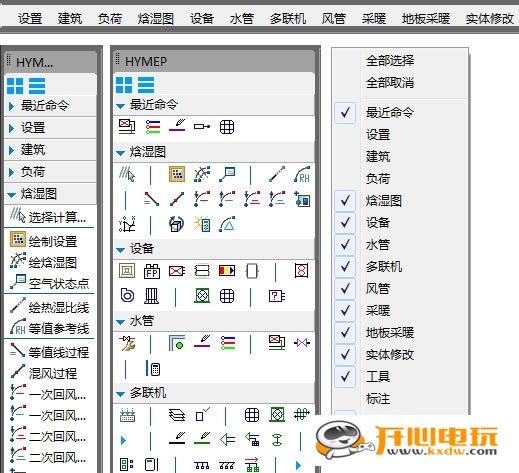
Task: Click 等值线过程 in narrow panel list
Action: pos(49,352)
